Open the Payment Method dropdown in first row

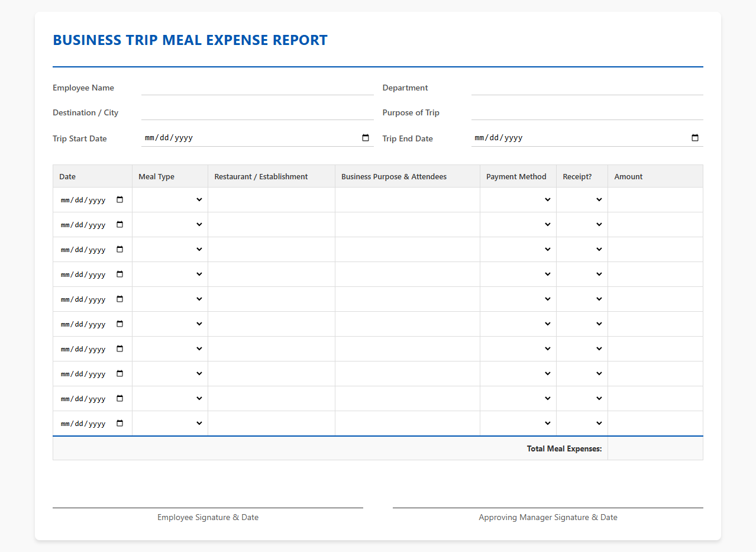(x=518, y=200)
